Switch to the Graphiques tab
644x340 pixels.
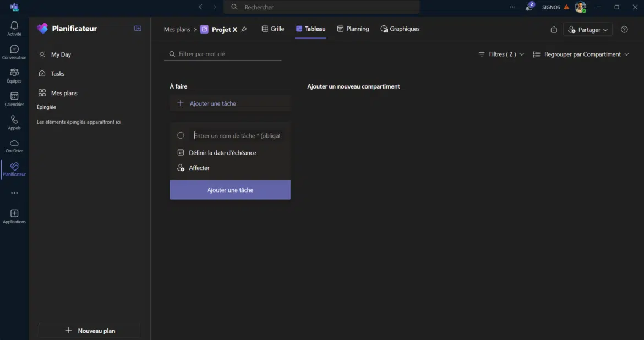pos(400,29)
